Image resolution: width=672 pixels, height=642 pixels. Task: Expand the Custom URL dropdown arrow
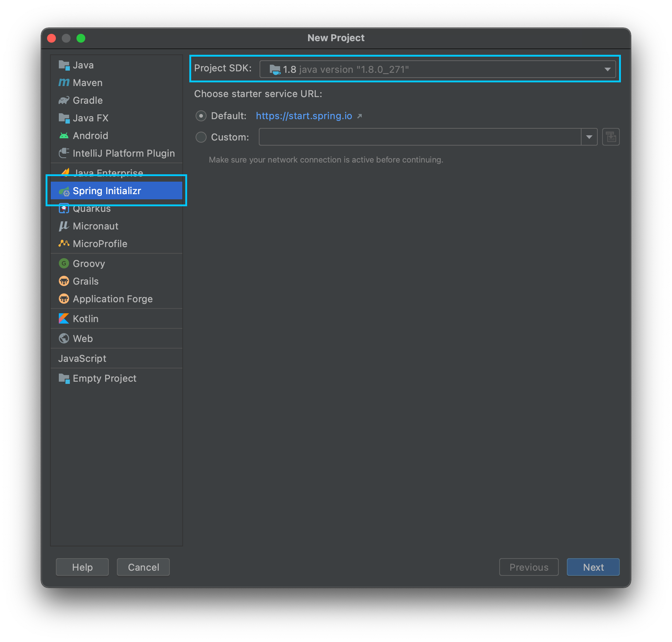589,137
